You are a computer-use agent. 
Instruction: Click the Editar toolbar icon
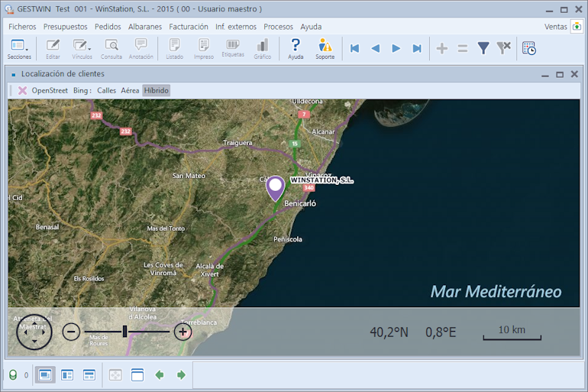point(53,49)
